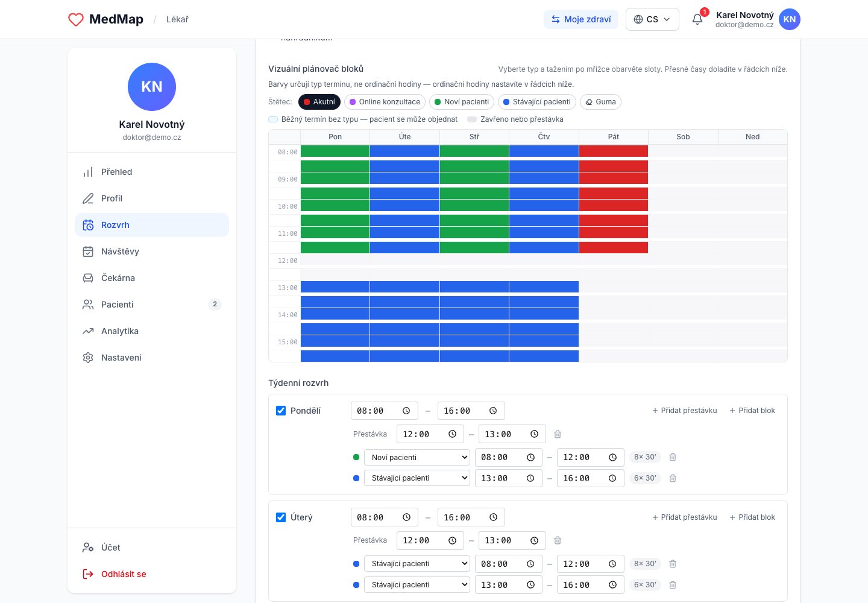The image size is (868, 603).
Task: Open Nastavení settings in sidebar
Action: 152,358
